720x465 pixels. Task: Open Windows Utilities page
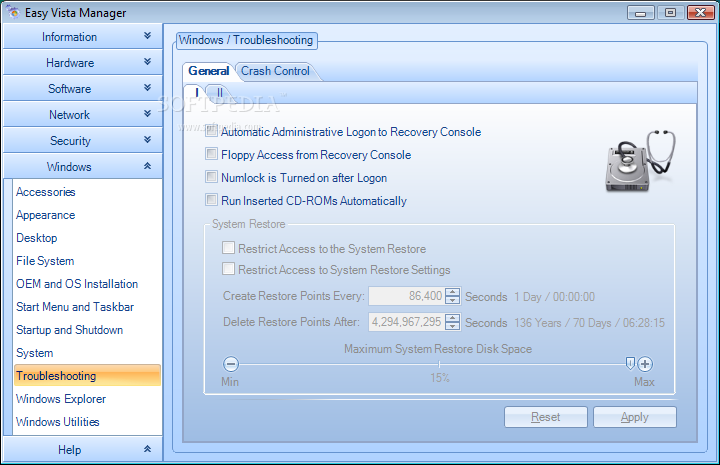[x=57, y=421]
